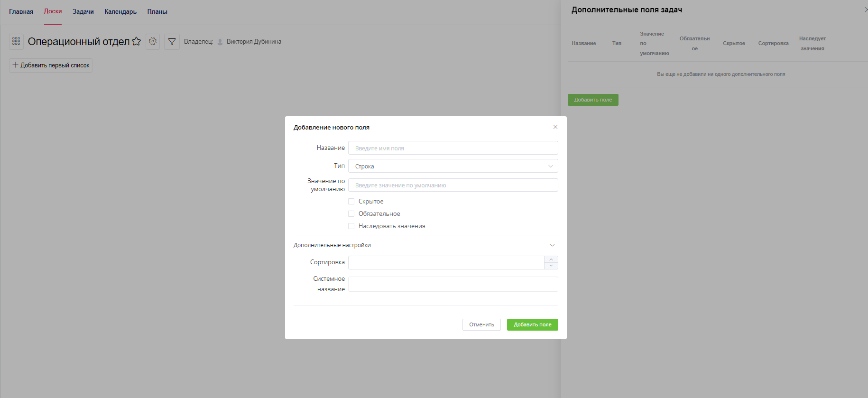This screenshot has width=868, height=398.
Task: Toggle the Наследовать значения checkbox
Action: (351, 226)
